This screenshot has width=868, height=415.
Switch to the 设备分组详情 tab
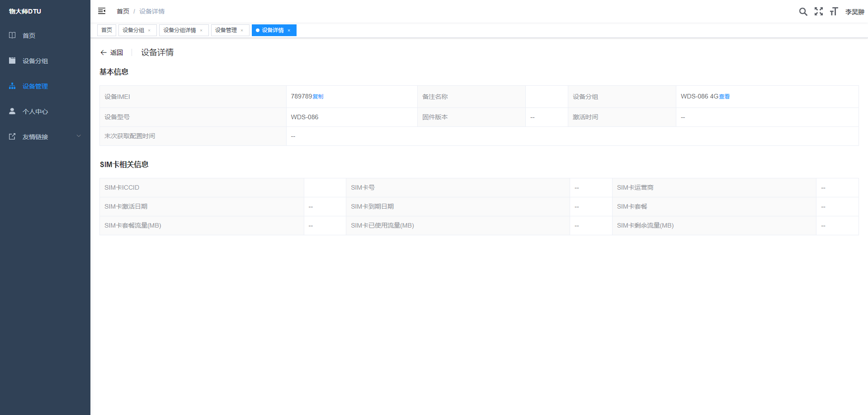click(179, 30)
